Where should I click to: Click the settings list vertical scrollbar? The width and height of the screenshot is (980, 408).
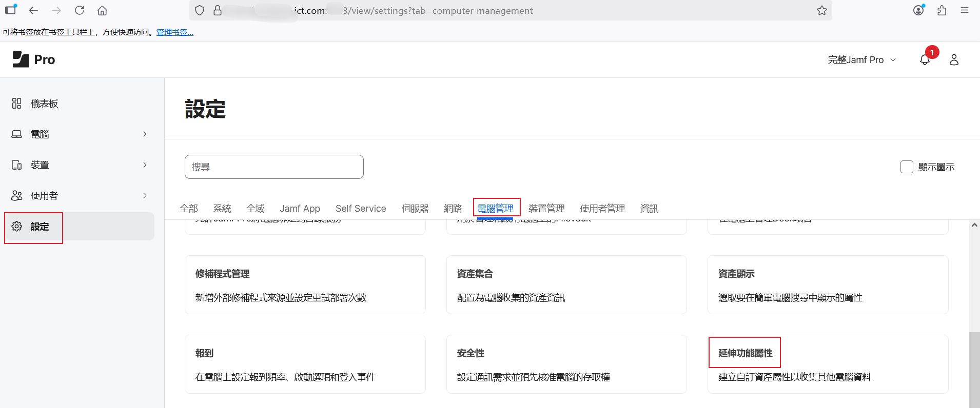(974, 369)
